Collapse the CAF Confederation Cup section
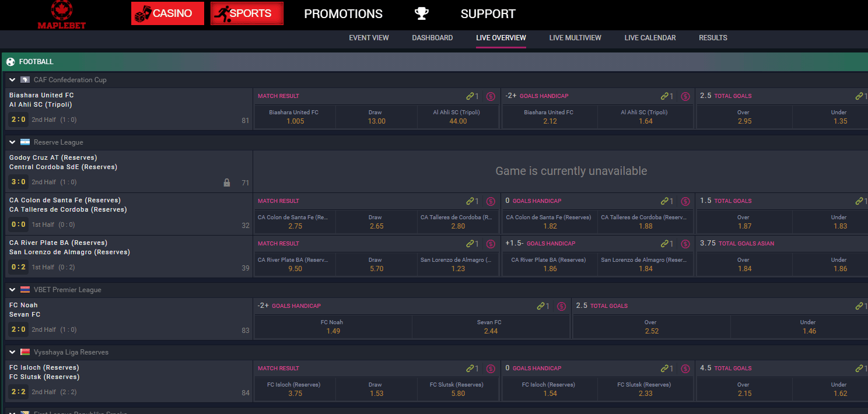The height and width of the screenshot is (414, 868). coord(12,80)
